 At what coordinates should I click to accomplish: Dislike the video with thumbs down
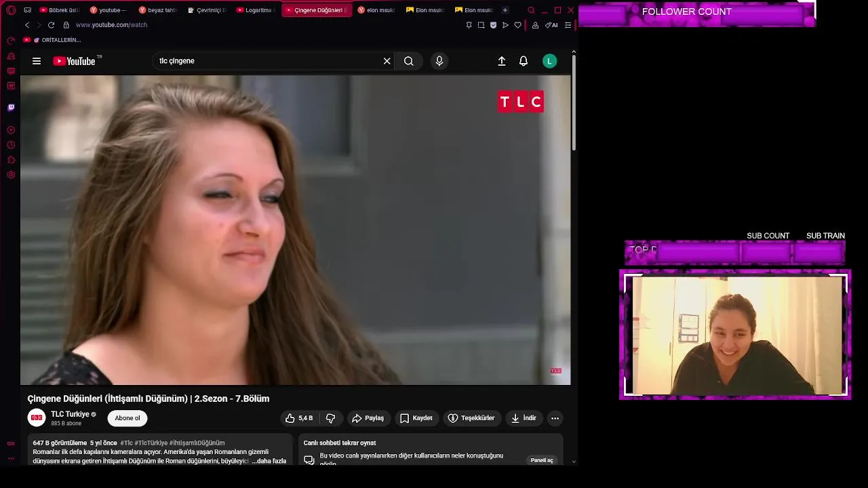tap(331, 418)
